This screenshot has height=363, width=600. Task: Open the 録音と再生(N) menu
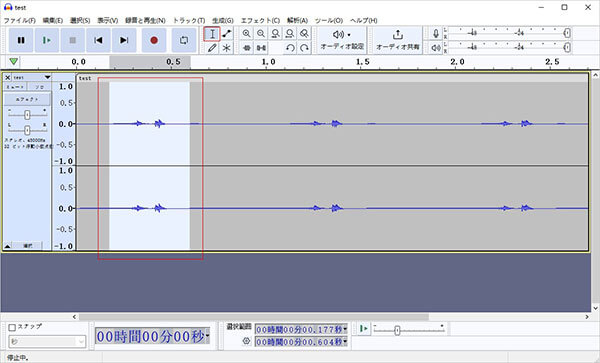(145, 20)
